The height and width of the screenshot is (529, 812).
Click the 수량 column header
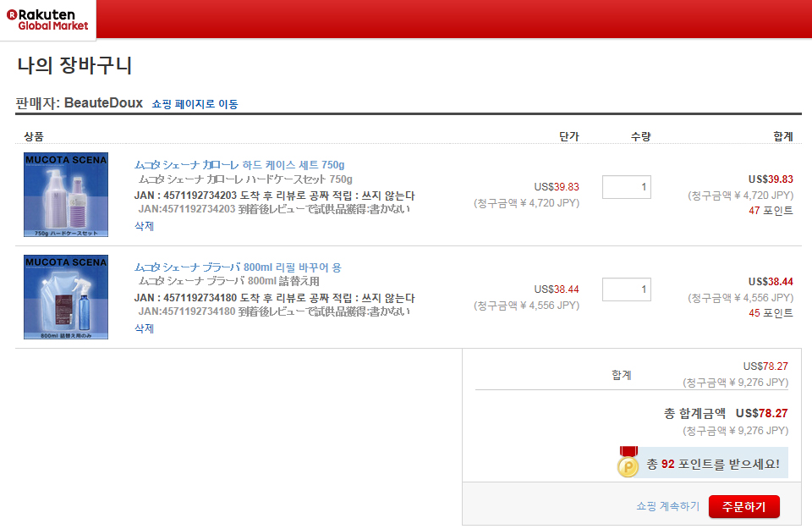[640, 136]
